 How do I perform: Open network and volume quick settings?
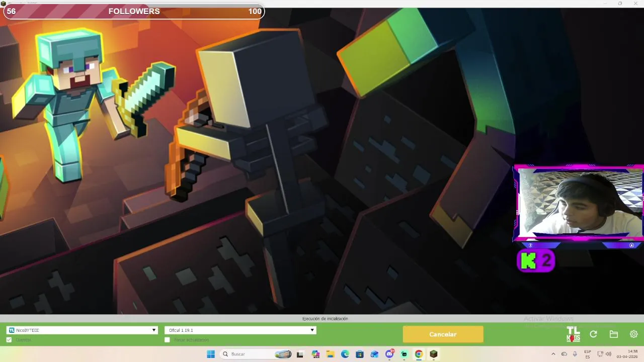604,354
